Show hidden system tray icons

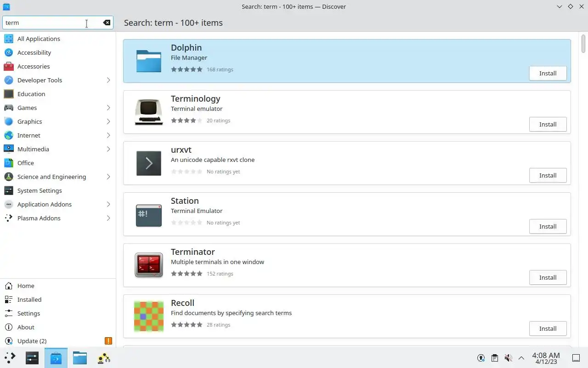tap(521, 358)
